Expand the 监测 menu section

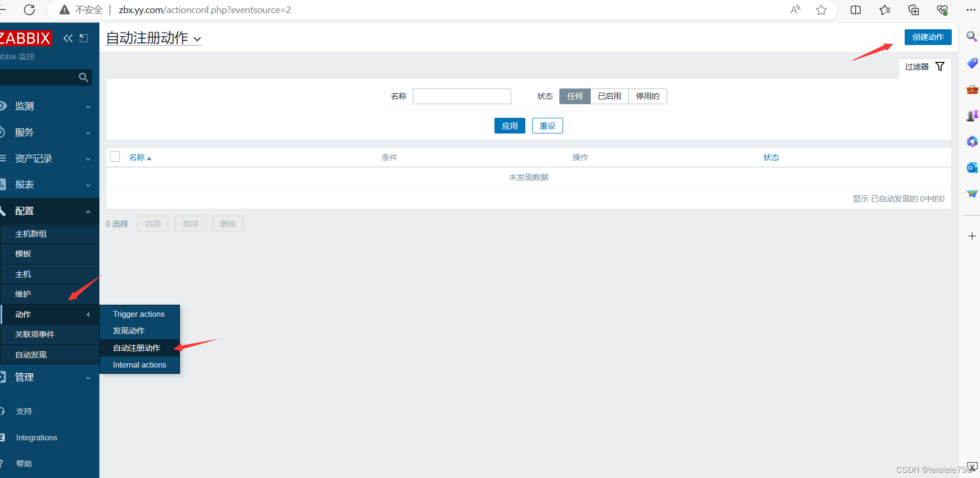coord(50,106)
